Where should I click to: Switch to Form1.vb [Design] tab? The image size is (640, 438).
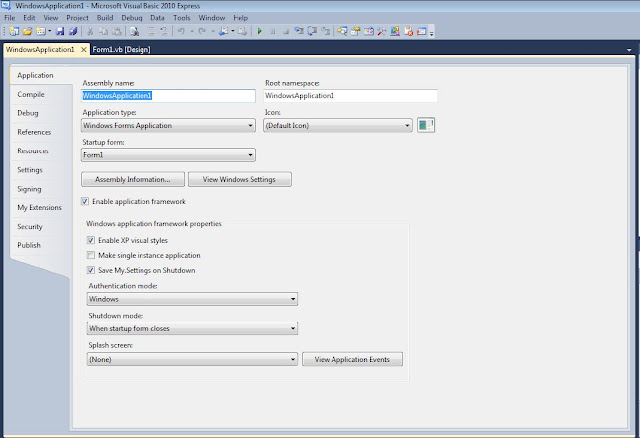point(121,49)
